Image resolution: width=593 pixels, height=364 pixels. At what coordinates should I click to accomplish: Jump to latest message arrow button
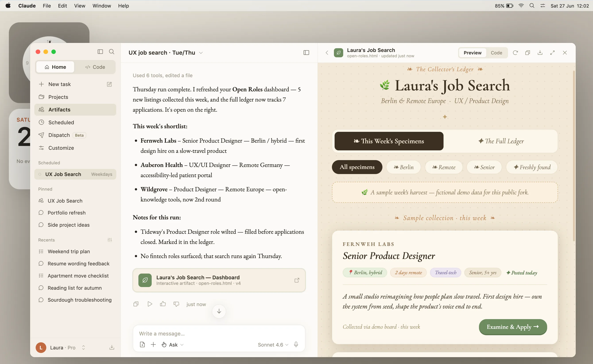[x=219, y=311]
